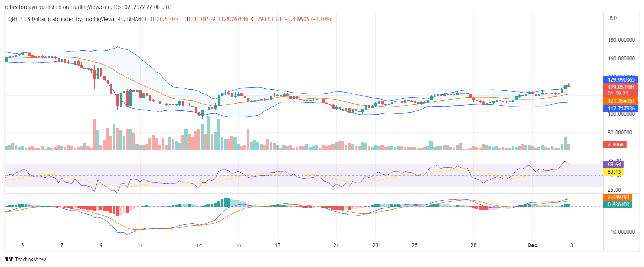
Task: Click the high price value H133.101519
Action: tap(200, 19)
